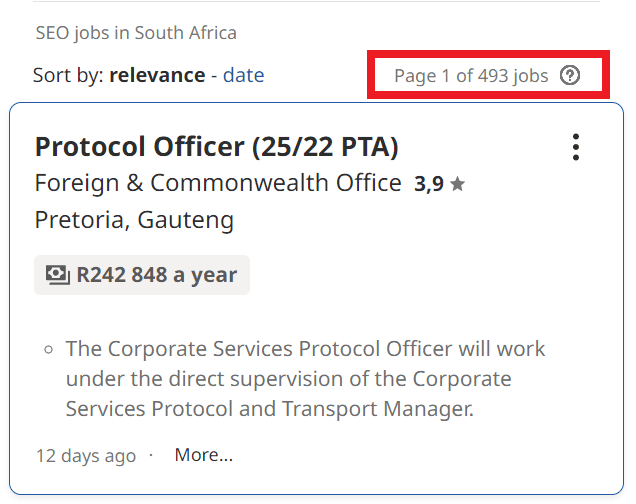The image size is (636, 504).
Task: Click the Pretoria, Gauteng location text
Action: coord(134,220)
